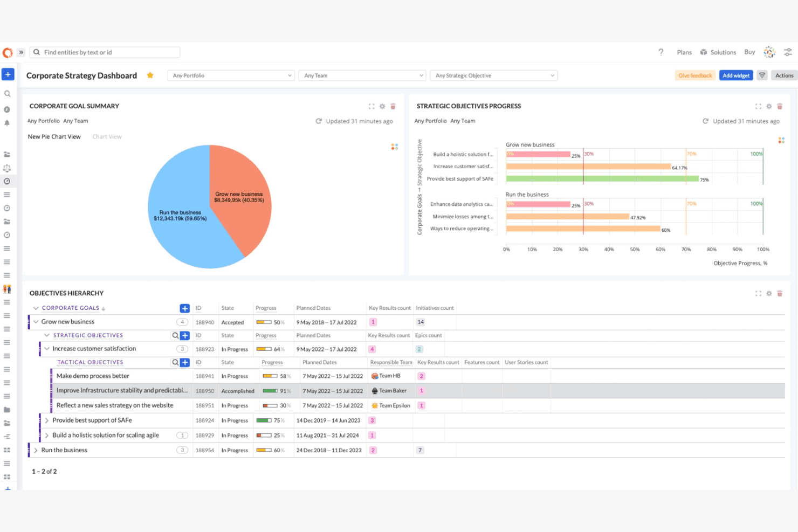The width and height of the screenshot is (798, 532).
Task: Open the Actions button menu
Action: [x=784, y=75]
